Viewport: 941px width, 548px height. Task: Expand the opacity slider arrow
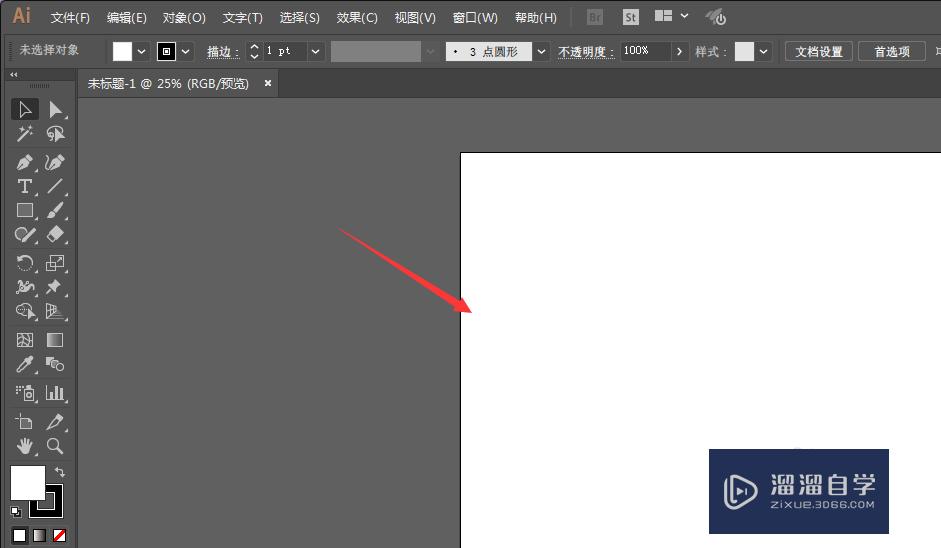(679, 52)
